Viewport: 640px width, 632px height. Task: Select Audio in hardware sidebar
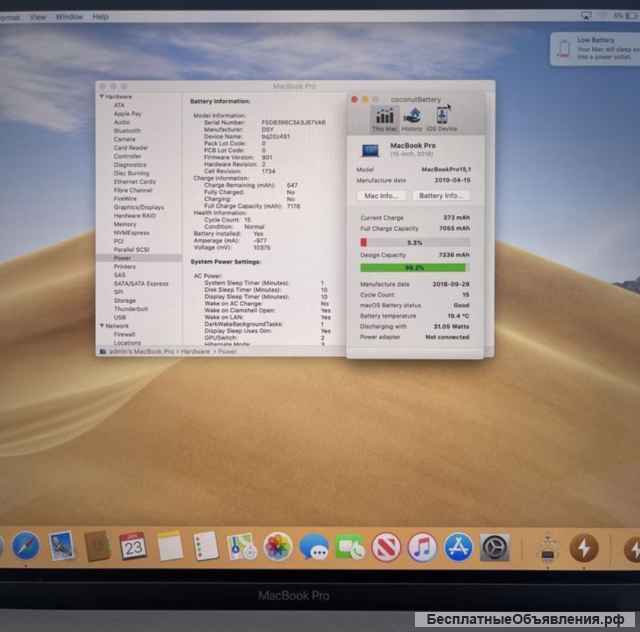tap(122, 122)
